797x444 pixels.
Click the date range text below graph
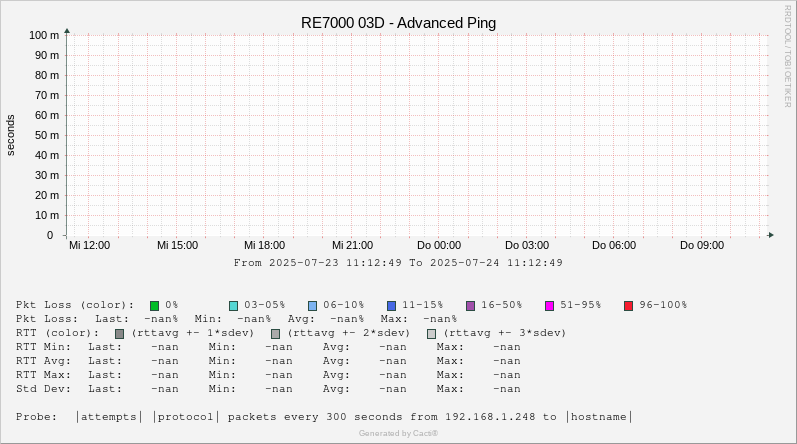coord(398,263)
